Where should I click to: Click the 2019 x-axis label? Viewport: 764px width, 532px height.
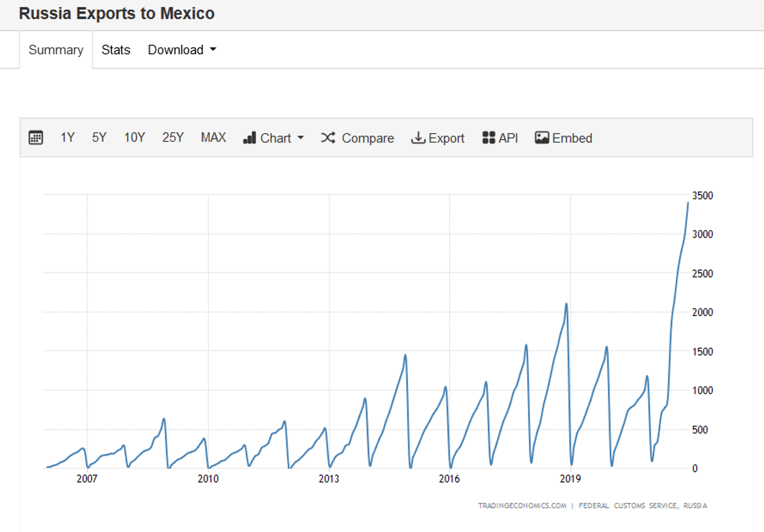pyautogui.click(x=570, y=479)
